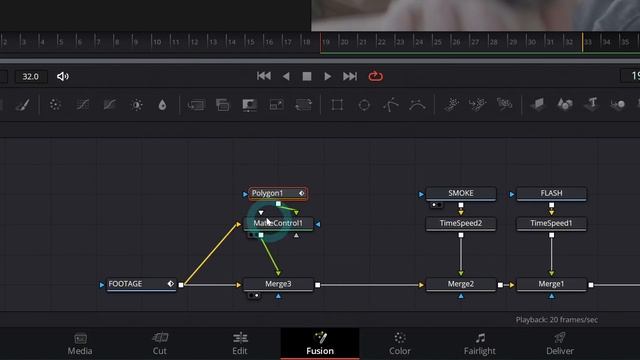
Task: Jump to the last frame
Action: (x=350, y=76)
